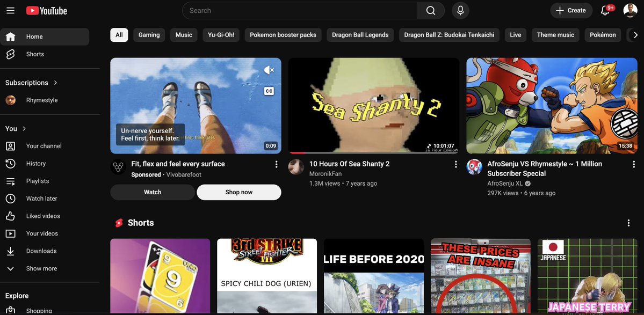Open the Sea Shanty 2 thumbnail

tap(374, 106)
